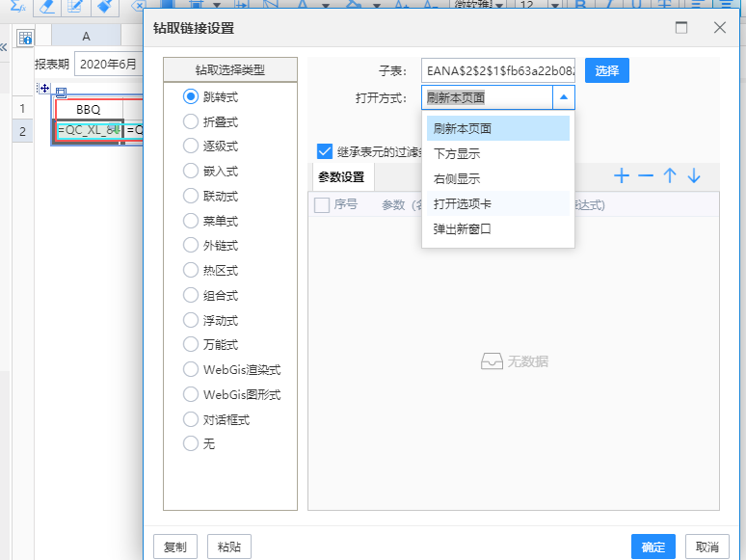Collapse the 打开方式 dropdown arrow
Image resolution: width=746 pixels, height=560 pixels.
(564, 97)
